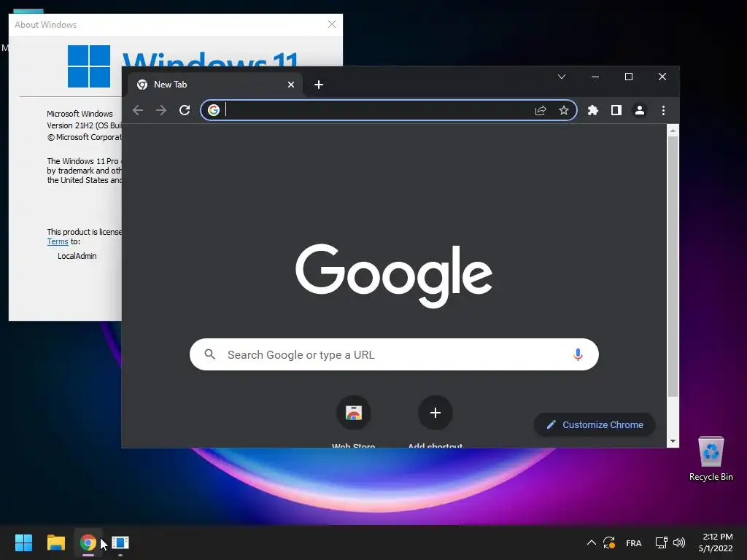Open File Explorer from taskbar
This screenshot has width=747, height=560.
(55, 542)
